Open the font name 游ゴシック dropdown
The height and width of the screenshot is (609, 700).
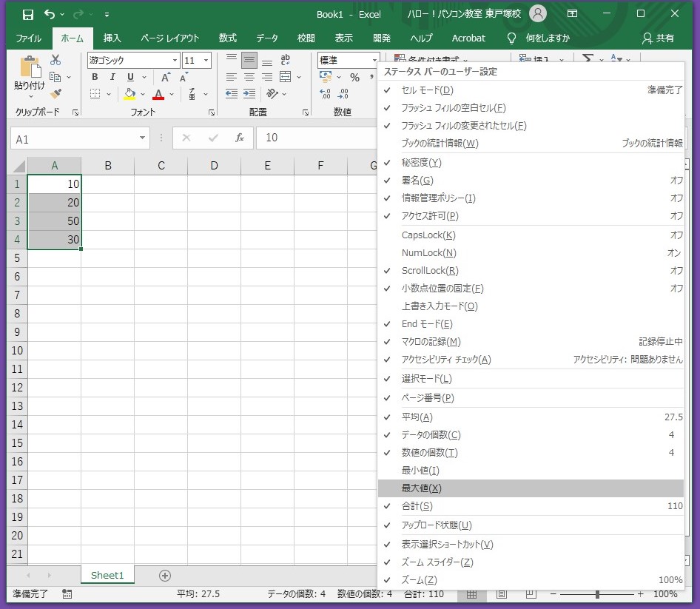[x=175, y=60]
